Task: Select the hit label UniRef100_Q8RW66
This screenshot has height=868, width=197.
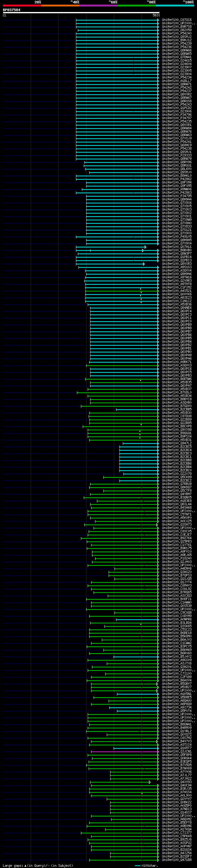Action: coord(177,50)
